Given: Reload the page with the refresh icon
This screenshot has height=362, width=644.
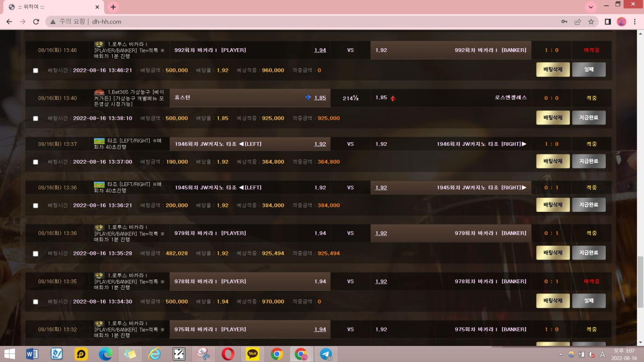Looking at the screenshot, I should [36, 21].
